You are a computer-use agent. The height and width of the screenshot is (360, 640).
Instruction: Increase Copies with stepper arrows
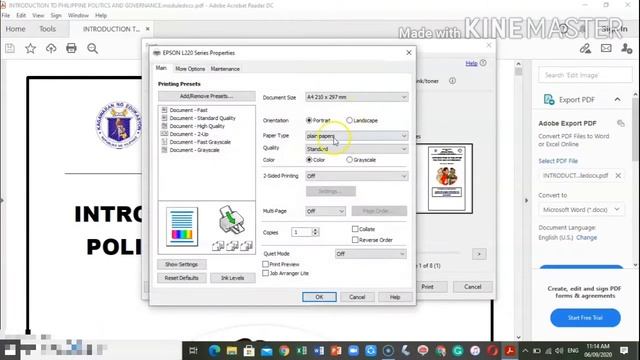315,230
